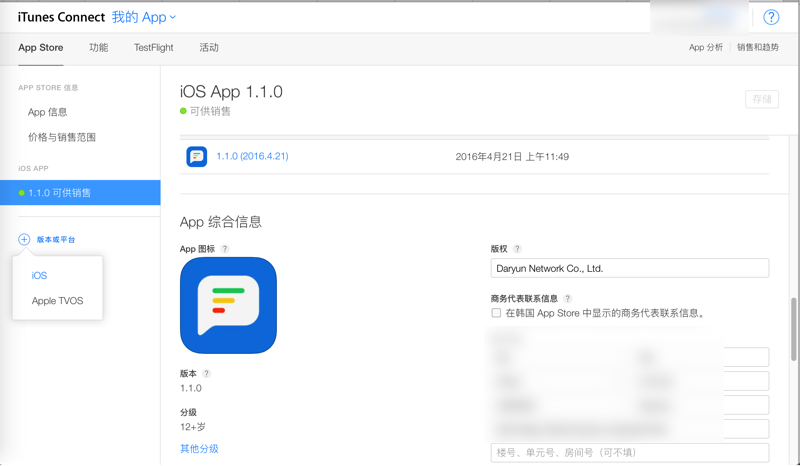This screenshot has width=800, height=466.
Task: Open the help question mark icon
Action: (x=771, y=17)
